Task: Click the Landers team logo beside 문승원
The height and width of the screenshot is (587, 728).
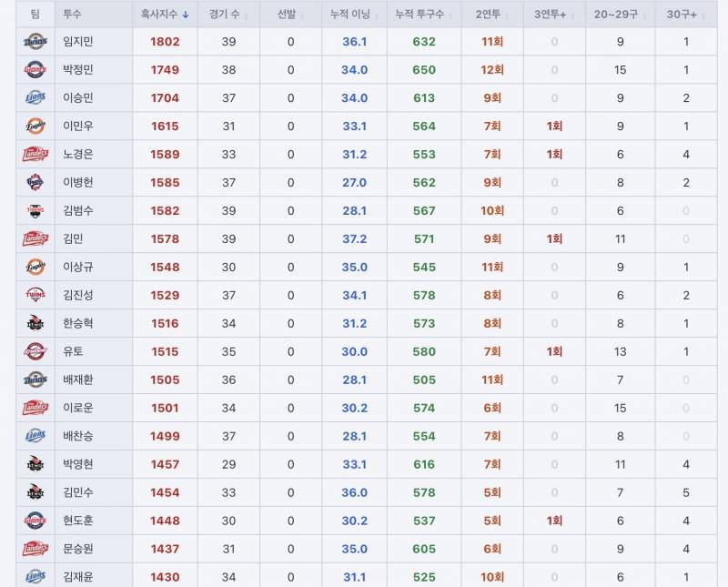Action: point(35,549)
